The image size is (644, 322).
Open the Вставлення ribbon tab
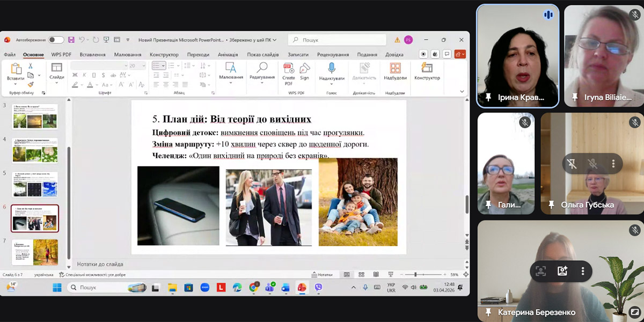92,54
